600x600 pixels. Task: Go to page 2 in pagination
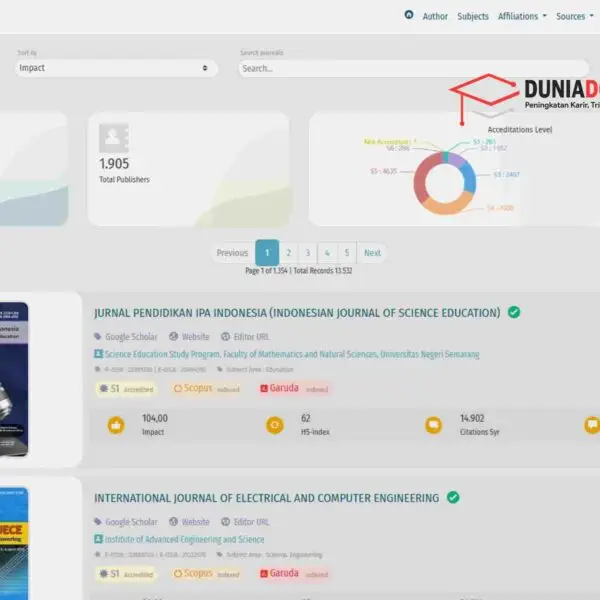click(x=289, y=253)
